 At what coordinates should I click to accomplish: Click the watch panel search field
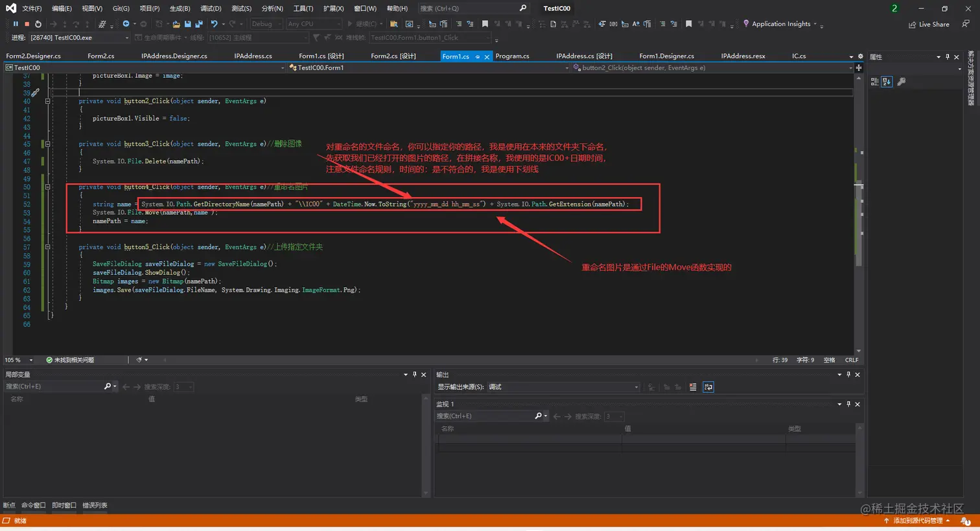click(x=484, y=416)
